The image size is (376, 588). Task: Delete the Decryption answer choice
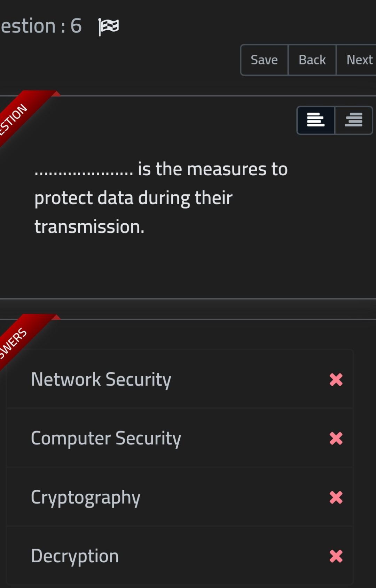point(335,557)
